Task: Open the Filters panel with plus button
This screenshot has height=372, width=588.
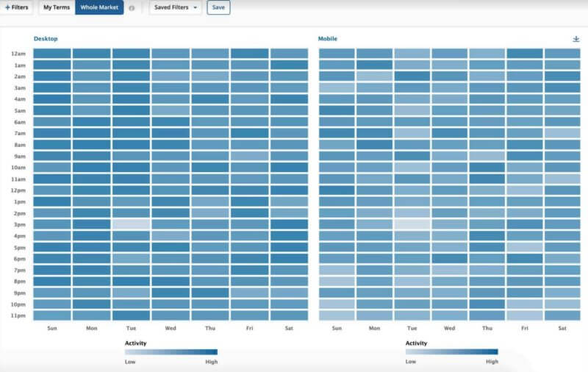Action: click(x=17, y=7)
